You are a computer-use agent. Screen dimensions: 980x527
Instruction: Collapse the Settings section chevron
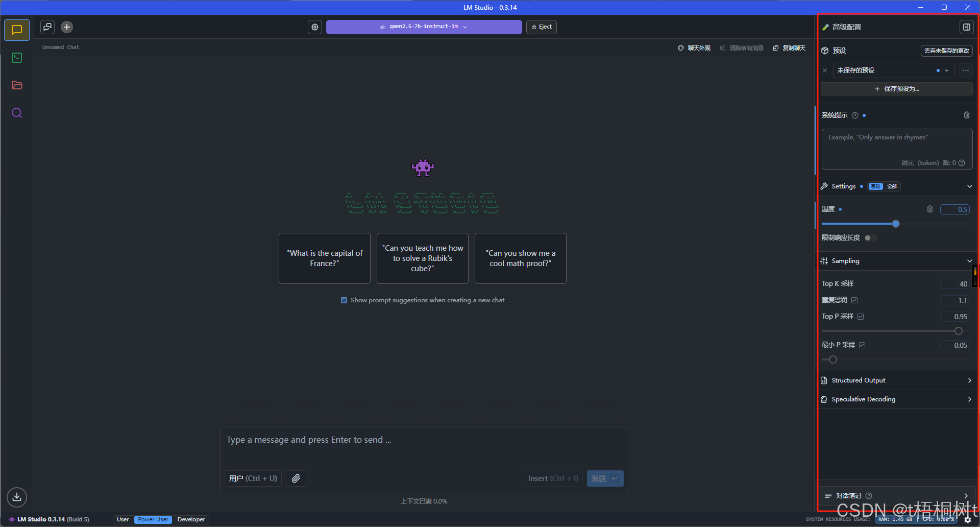click(x=969, y=186)
